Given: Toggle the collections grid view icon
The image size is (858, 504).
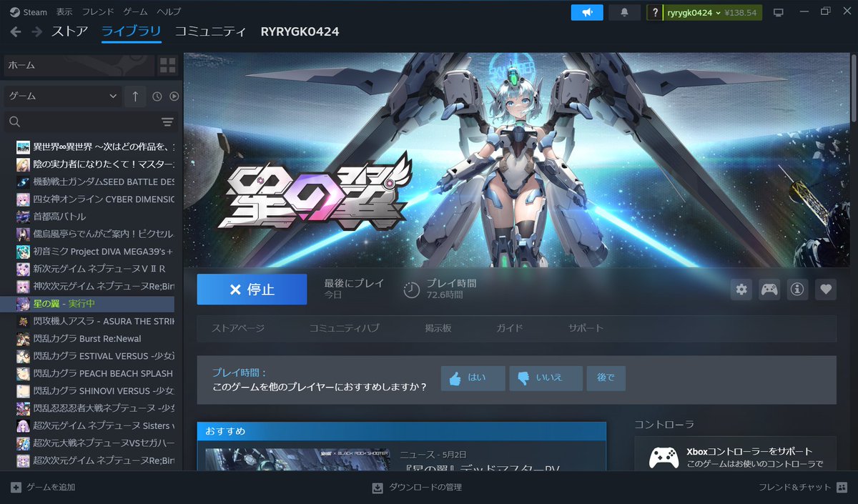Looking at the screenshot, I should (x=168, y=65).
